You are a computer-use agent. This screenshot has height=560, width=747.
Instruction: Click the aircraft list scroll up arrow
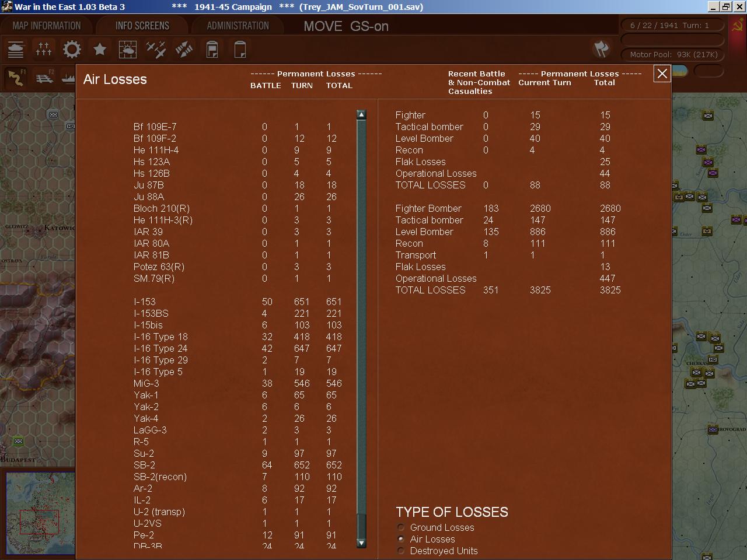pyautogui.click(x=361, y=115)
